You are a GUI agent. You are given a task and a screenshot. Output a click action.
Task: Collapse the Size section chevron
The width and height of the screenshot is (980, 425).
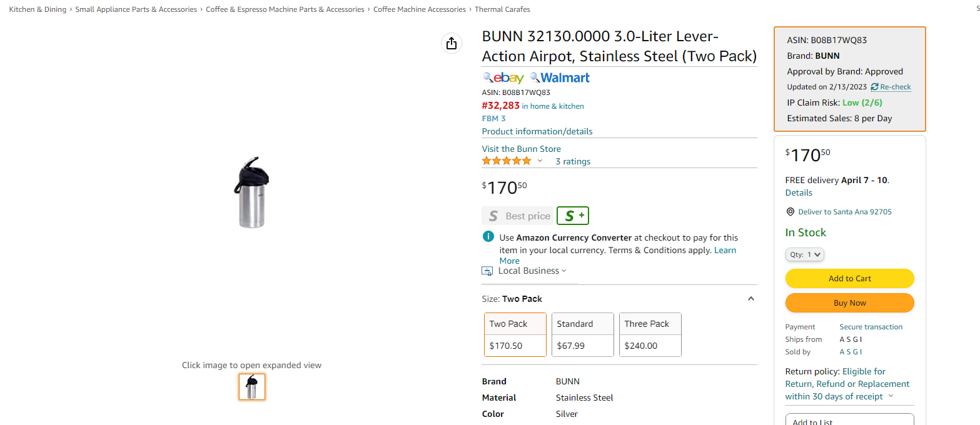click(x=751, y=299)
